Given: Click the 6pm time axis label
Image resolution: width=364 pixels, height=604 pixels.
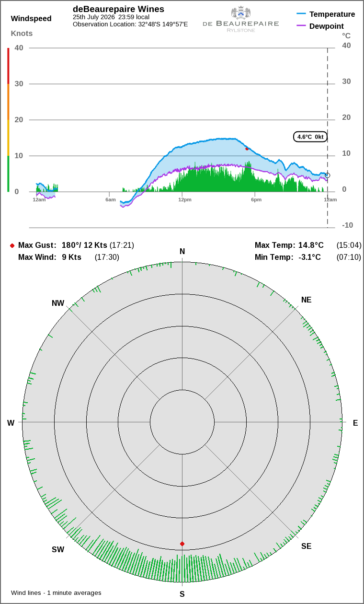Looking at the screenshot, I should [256, 199].
